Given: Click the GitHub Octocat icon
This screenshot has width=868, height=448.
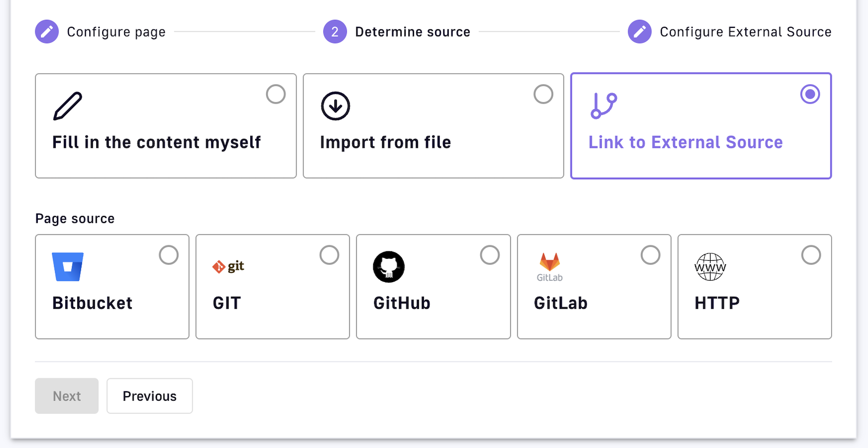Looking at the screenshot, I should [389, 267].
